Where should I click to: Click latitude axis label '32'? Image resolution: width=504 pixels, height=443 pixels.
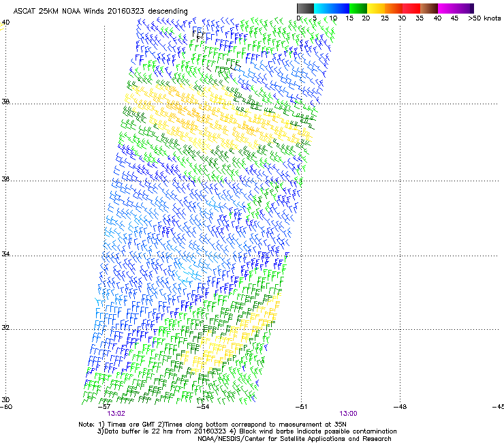pyautogui.click(x=5, y=328)
